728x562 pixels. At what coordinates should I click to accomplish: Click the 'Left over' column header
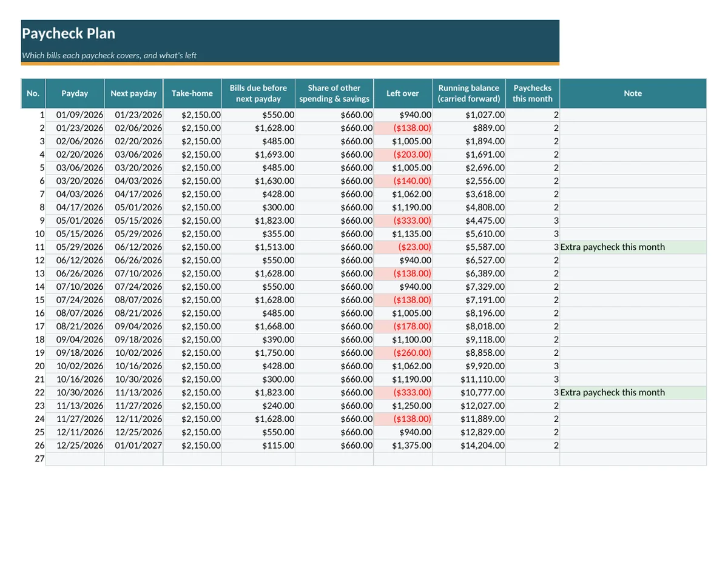(403, 93)
